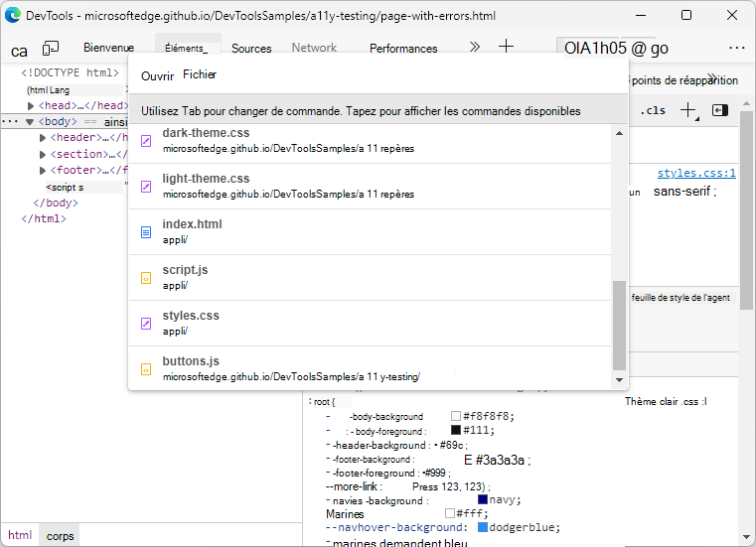Select corps in the breadcrumb bar
The image size is (756, 547).
click(60, 536)
